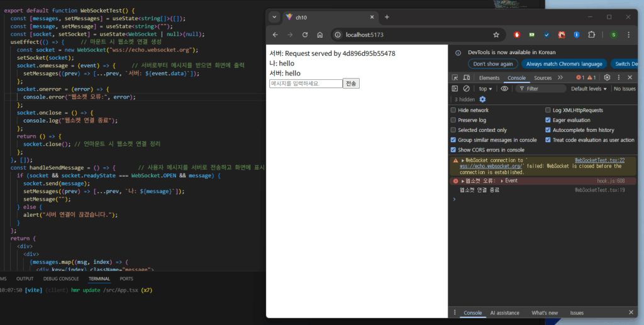Clear the console with the clear icon

pyautogui.click(x=466, y=89)
